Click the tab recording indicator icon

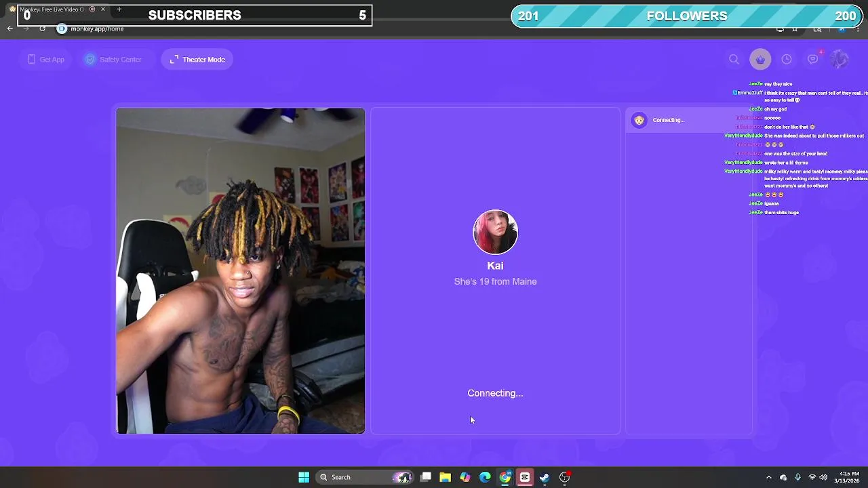[x=92, y=9]
